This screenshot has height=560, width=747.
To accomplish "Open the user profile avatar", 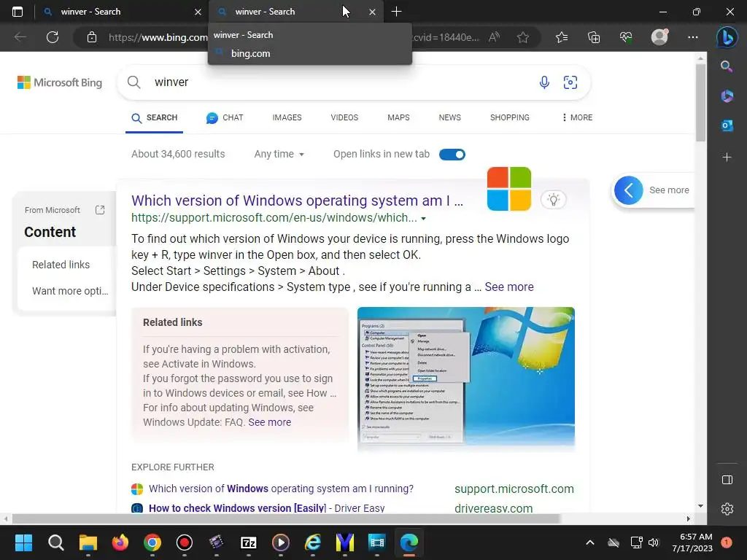I will [x=659, y=37].
